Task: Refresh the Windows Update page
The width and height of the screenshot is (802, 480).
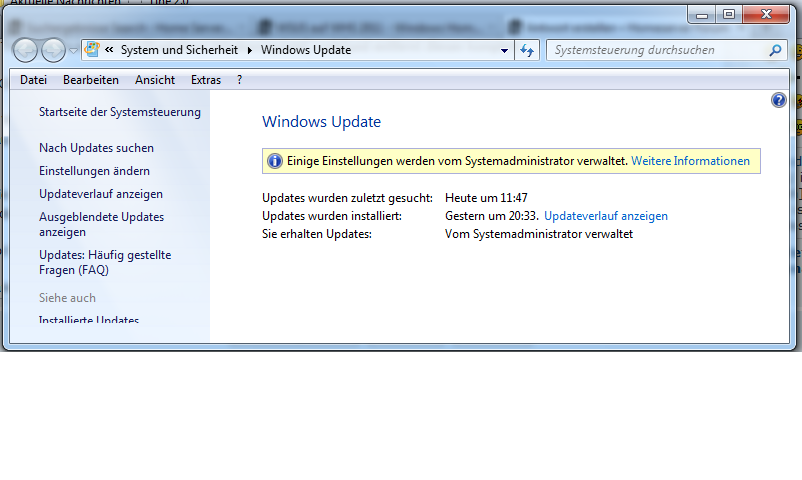Action: pyautogui.click(x=527, y=50)
